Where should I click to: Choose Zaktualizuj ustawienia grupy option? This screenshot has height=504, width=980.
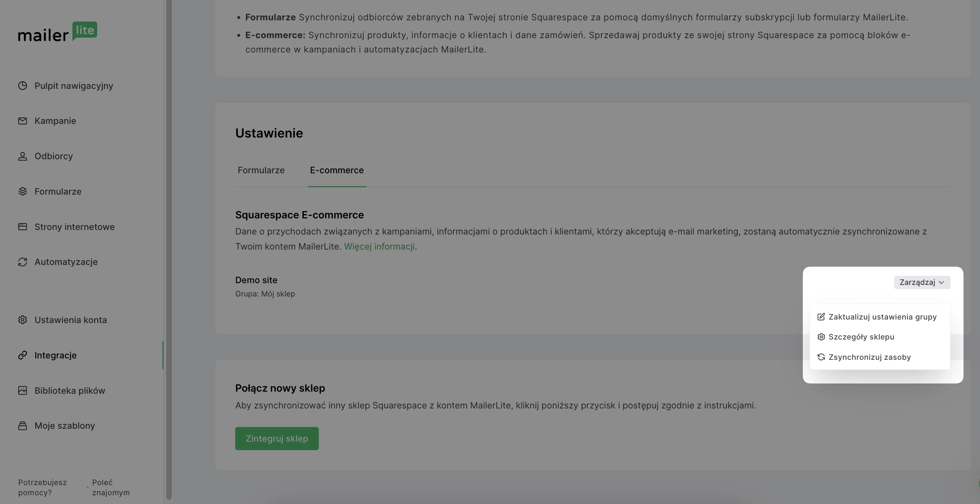[880, 317]
